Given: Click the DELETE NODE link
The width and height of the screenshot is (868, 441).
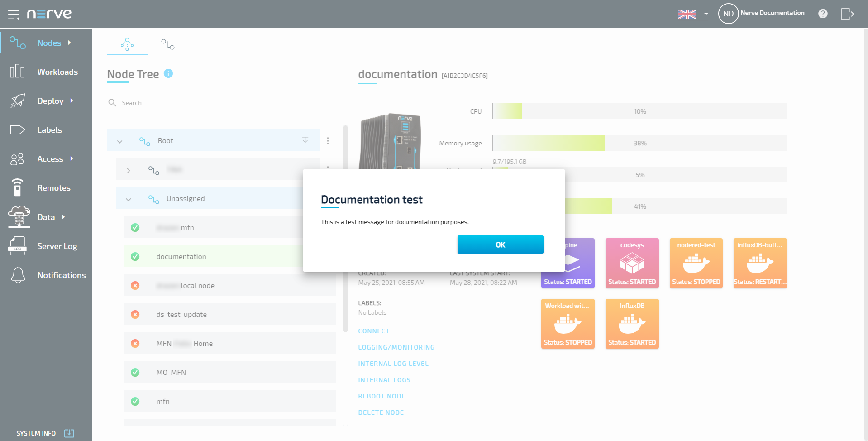Looking at the screenshot, I should (x=381, y=412).
